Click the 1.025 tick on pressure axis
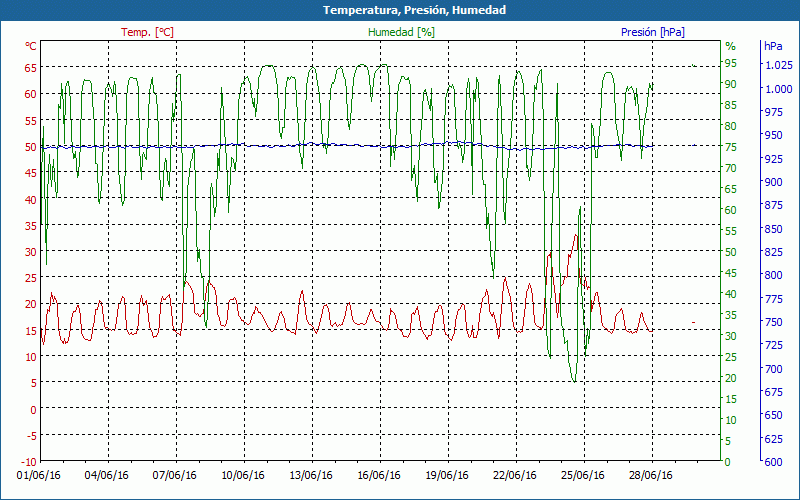 778,65
